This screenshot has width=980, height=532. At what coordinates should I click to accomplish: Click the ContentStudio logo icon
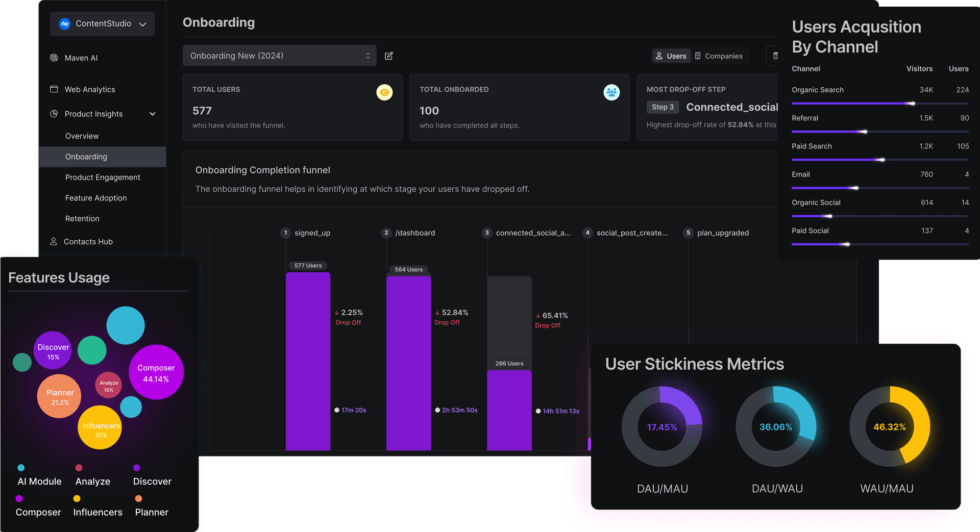pos(64,23)
